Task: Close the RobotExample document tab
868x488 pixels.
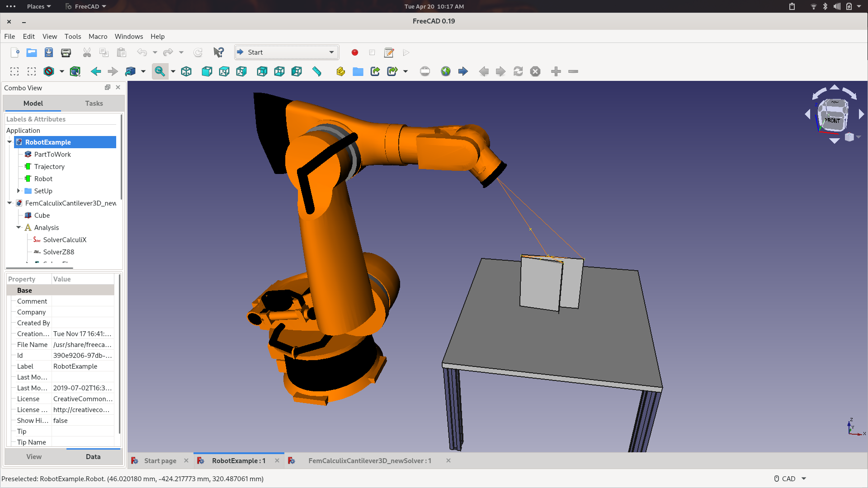Action: pyautogui.click(x=277, y=460)
